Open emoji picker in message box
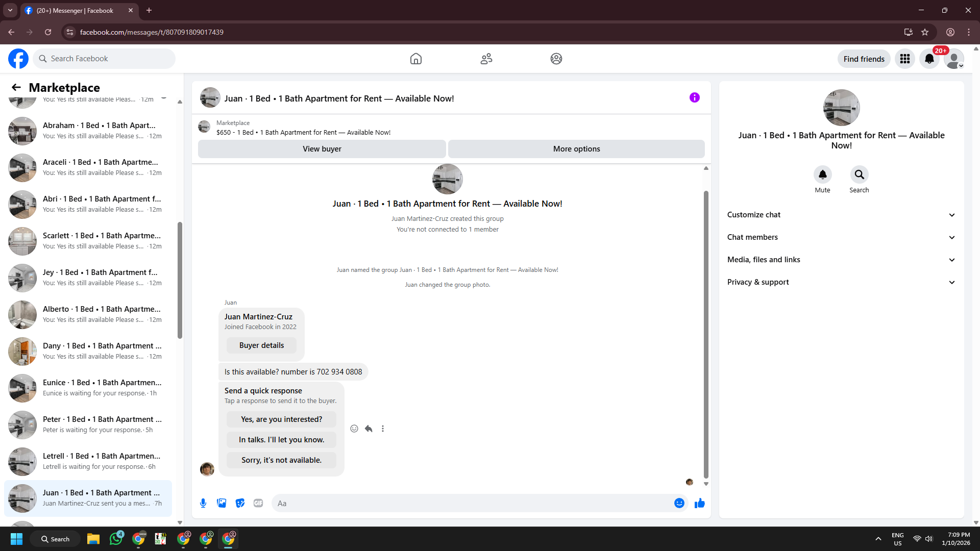 [x=679, y=503]
